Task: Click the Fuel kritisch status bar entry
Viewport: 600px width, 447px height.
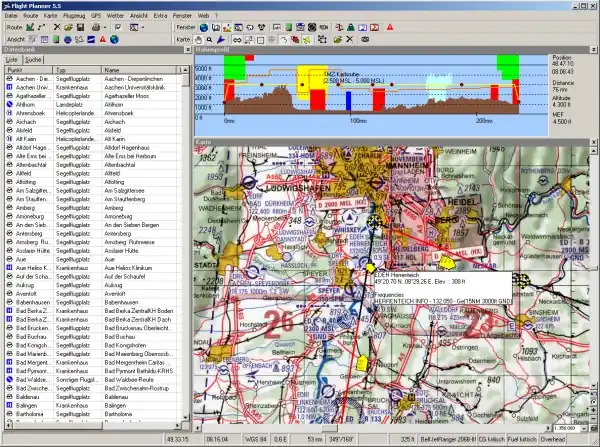Action: coord(522,439)
